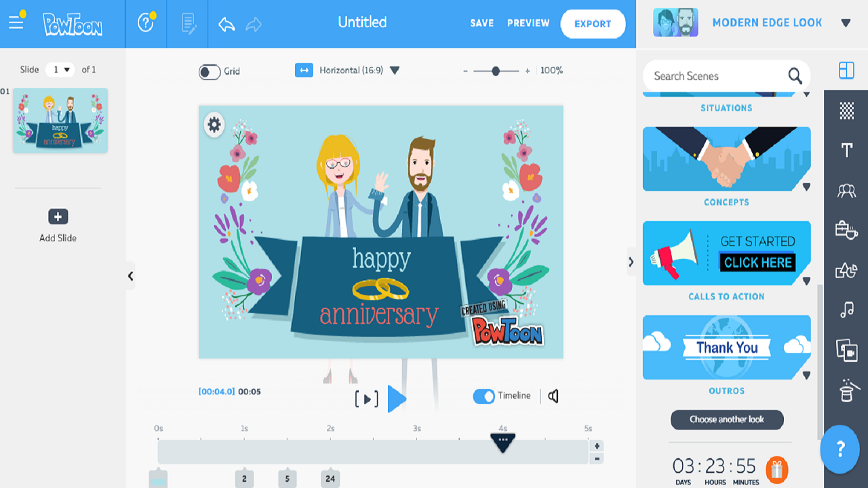Screen dimensions: 868x488
Task: Click the timeline object marker 5
Action: tap(288, 478)
